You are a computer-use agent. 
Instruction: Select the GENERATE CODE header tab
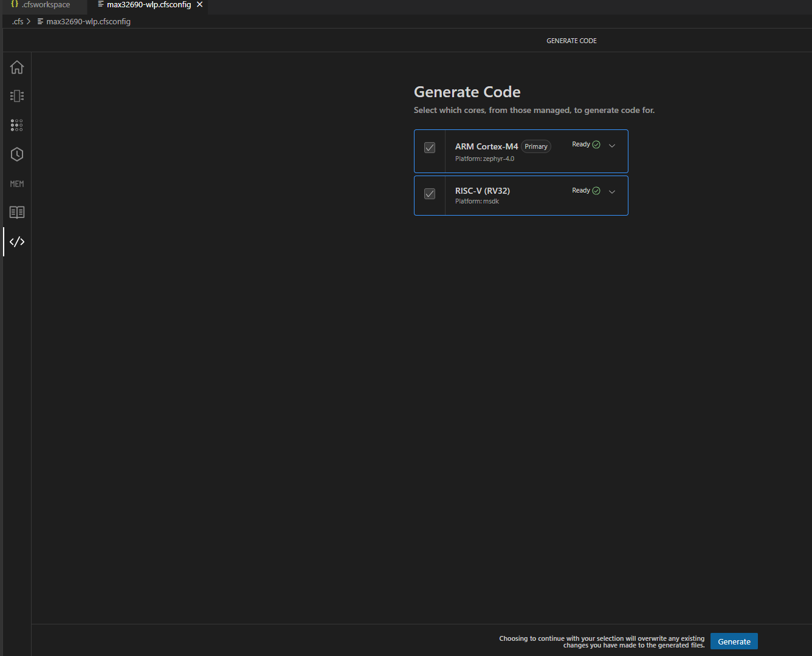pos(571,41)
